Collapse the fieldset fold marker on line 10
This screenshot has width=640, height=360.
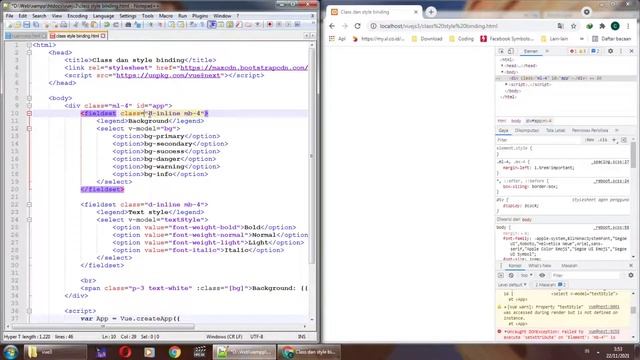click(x=29, y=113)
